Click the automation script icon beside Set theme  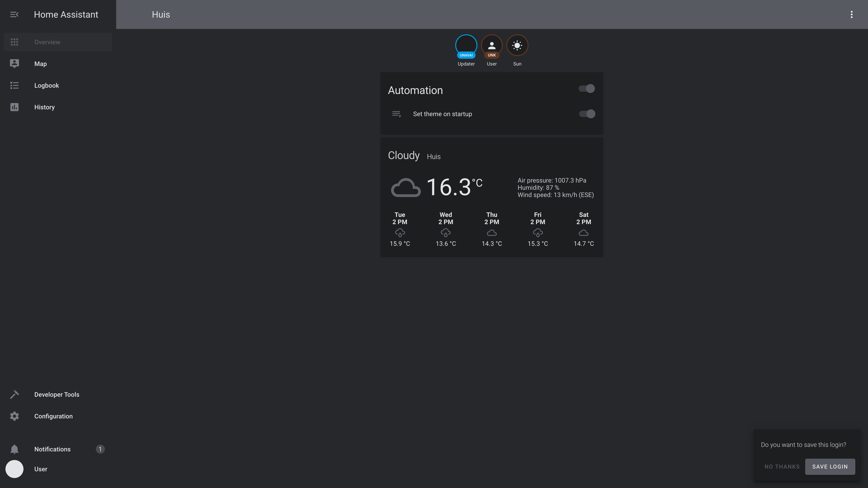[x=397, y=114]
